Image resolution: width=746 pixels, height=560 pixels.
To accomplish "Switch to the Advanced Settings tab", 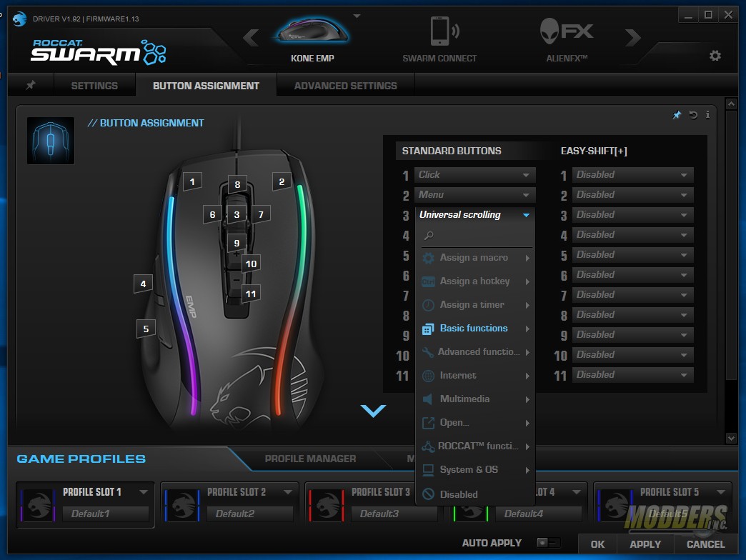I will click(x=345, y=86).
